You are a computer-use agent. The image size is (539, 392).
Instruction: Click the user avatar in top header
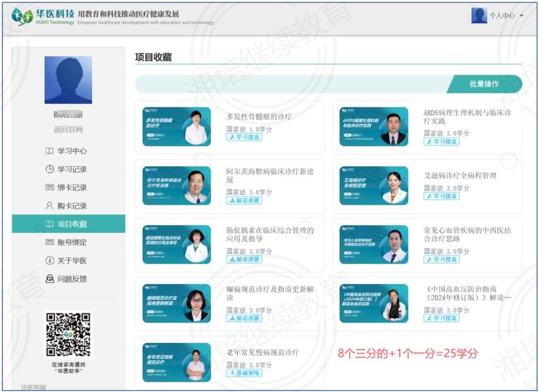coord(479,15)
